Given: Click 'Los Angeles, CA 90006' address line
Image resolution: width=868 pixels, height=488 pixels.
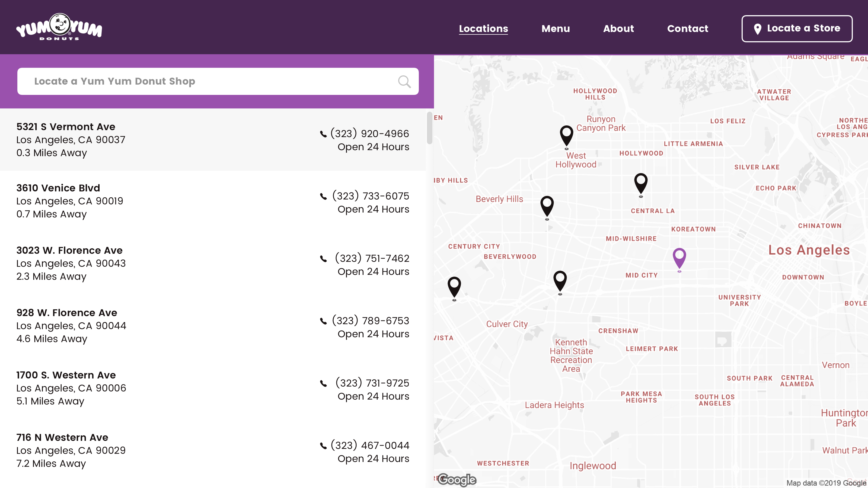Looking at the screenshot, I should (x=71, y=388).
